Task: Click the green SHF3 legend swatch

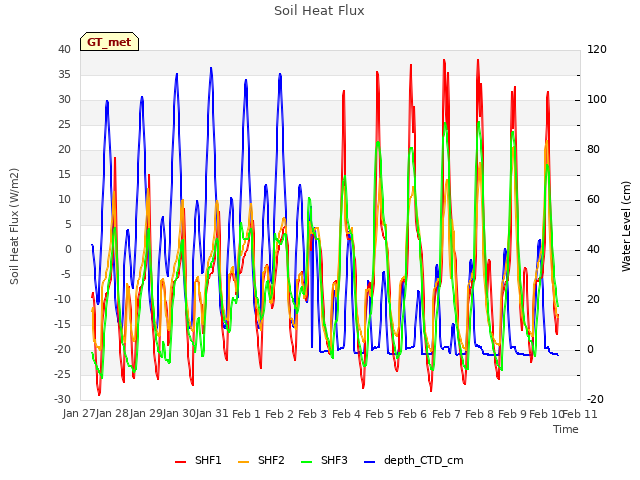Action: (x=307, y=462)
